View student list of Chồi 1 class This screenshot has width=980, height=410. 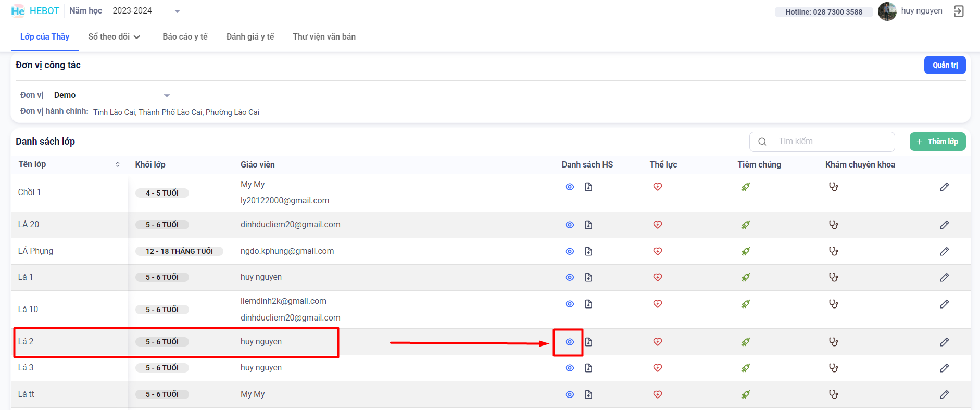570,187
